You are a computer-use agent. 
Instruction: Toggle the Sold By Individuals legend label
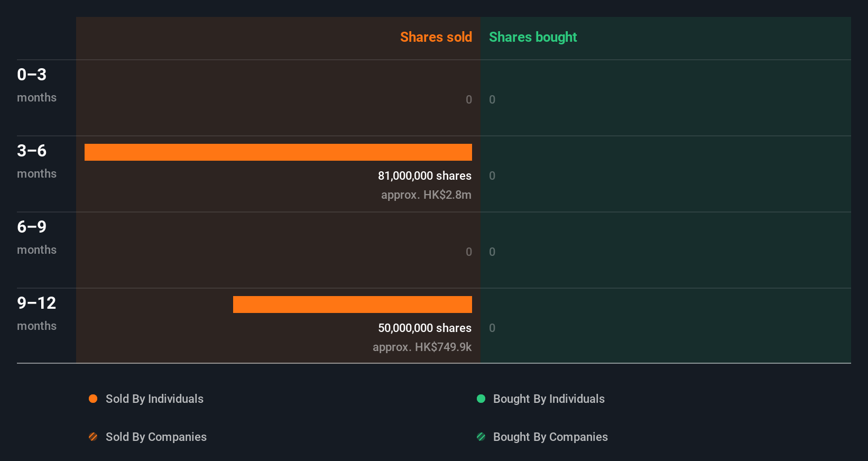154,399
